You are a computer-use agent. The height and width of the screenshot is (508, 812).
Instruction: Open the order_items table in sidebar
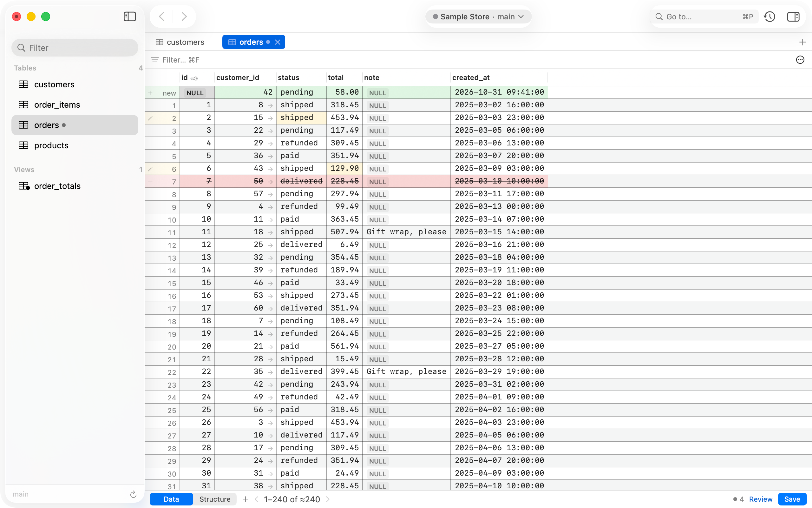click(75, 105)
